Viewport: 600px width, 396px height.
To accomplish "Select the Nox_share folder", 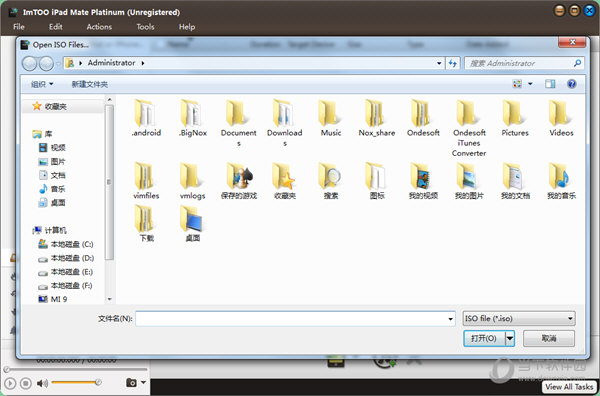I will tap(377, 118).
